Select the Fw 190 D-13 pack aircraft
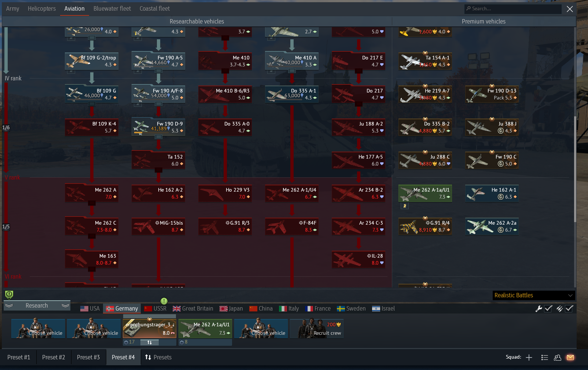Screen dimensions: 588x370 pyautogui.click(x=492, y=94)
